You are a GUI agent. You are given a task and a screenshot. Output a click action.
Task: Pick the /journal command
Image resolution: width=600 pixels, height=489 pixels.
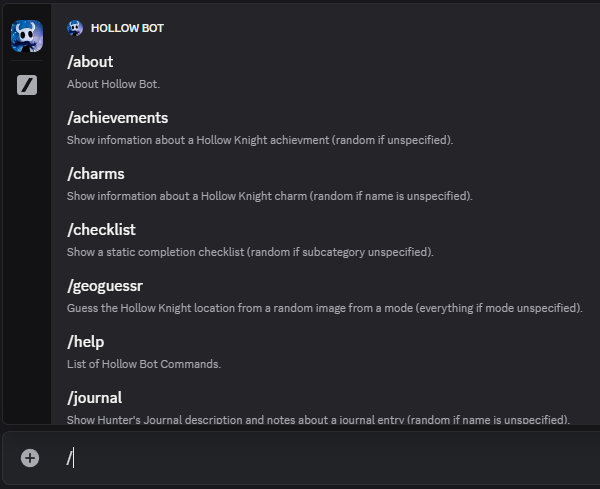325,406
